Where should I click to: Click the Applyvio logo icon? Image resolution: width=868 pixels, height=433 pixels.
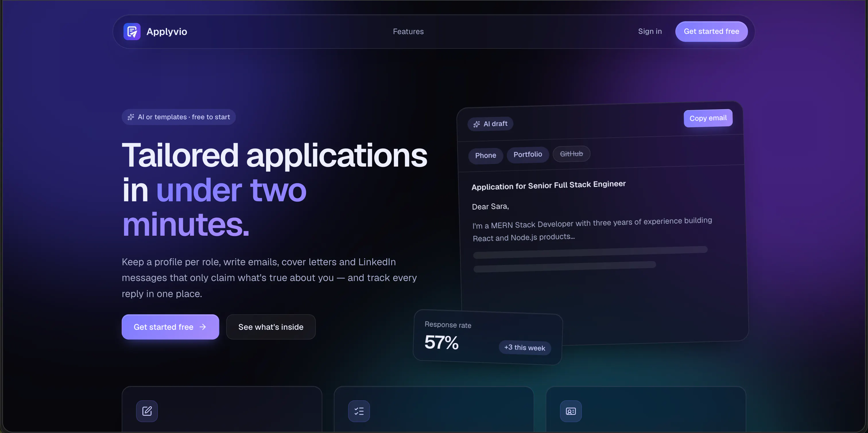(x=132, y=32)
